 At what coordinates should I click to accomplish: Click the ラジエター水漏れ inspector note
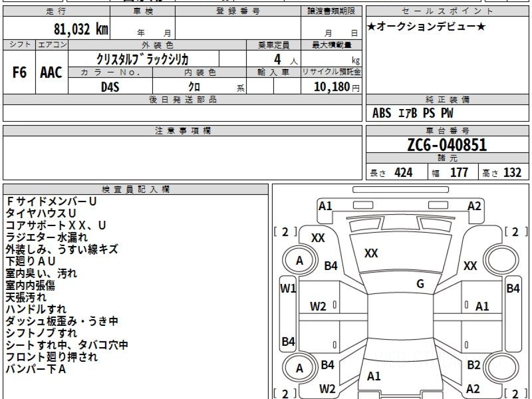(47, 237)
